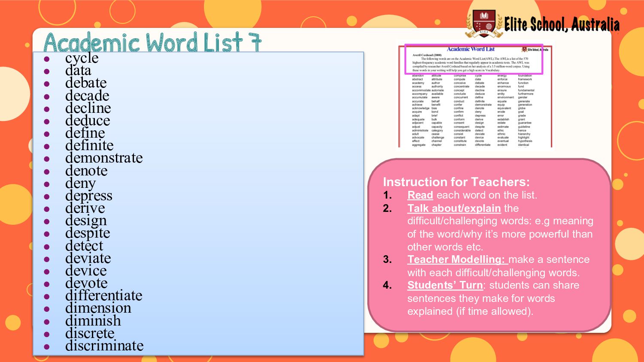Click the Elite School crest logo
Image resolution: width=644 pixels, height=362 pixels.
click(484, 23)
